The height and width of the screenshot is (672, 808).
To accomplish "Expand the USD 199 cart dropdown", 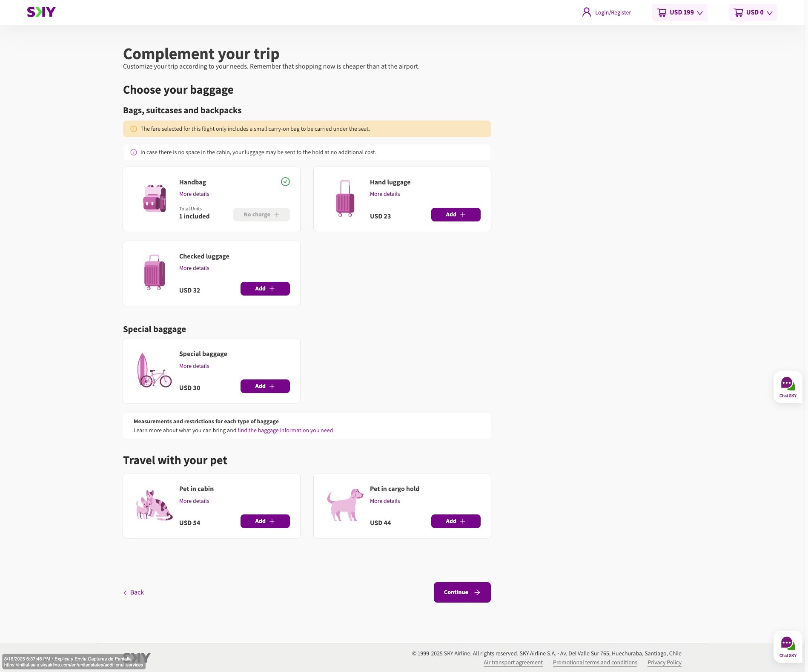I will (679, 12).
